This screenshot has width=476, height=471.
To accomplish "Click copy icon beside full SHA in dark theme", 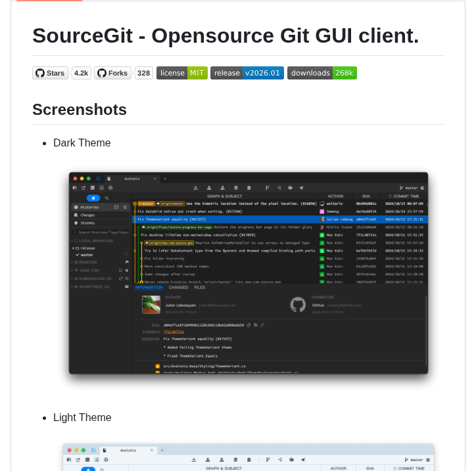I will (x=249, y=325).
